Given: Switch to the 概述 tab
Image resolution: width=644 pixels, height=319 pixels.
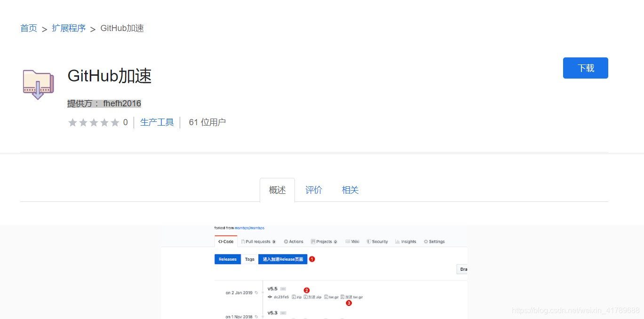Looking at the screenshot, I should [x=278, y=190].
